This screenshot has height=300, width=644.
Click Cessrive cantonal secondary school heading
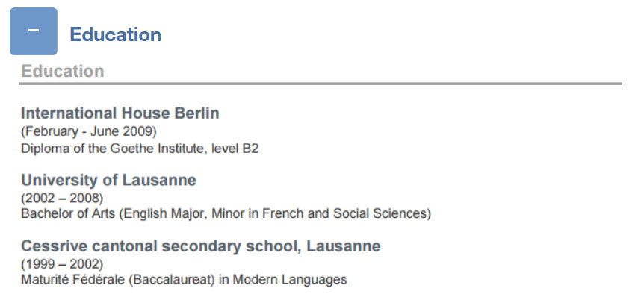coord(201,246)
